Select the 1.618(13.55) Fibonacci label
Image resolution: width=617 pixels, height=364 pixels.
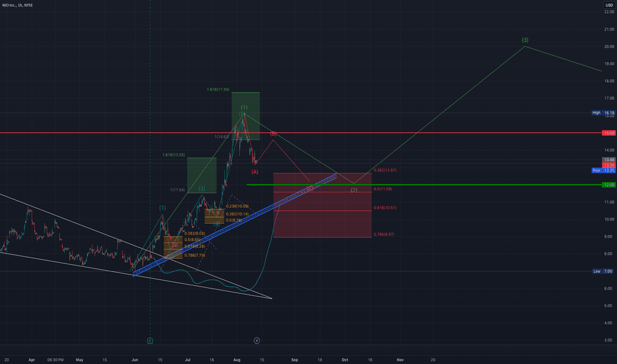[173, 155]
